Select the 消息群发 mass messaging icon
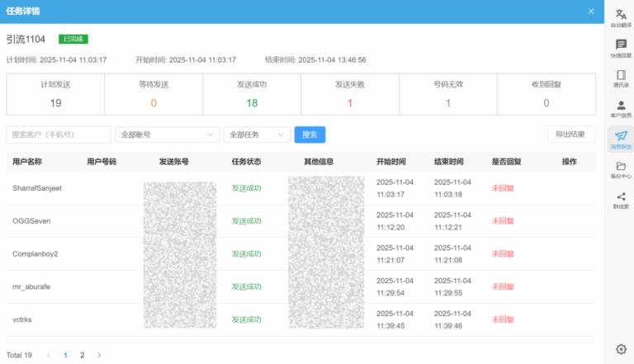Viewport: 634px width, 364px height. point(621,139)
